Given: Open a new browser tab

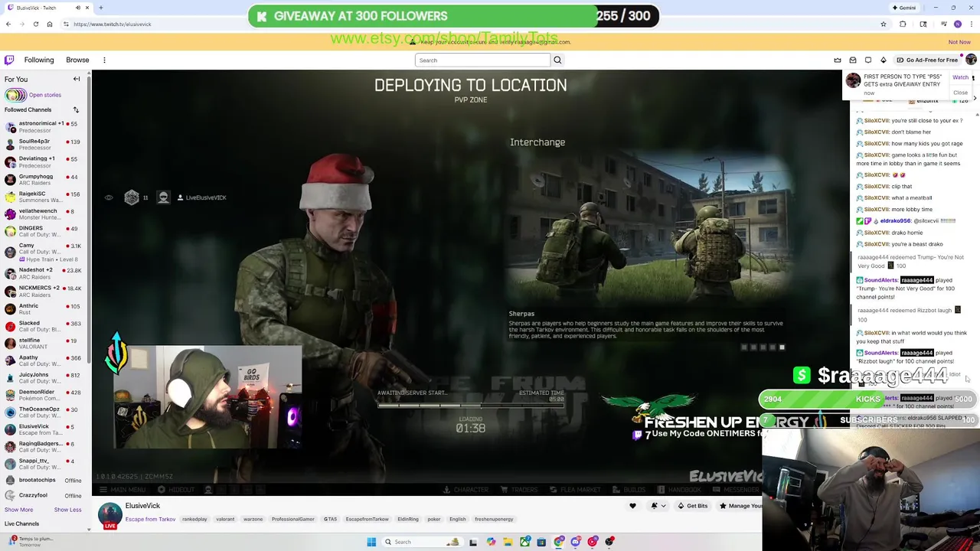Looking at the screenshot, I should pyautogui.click(x=100, y=8).
